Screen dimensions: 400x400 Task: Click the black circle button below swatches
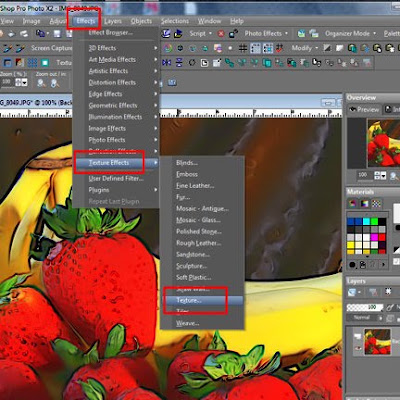pyautogui.click(x=352, y=265)
